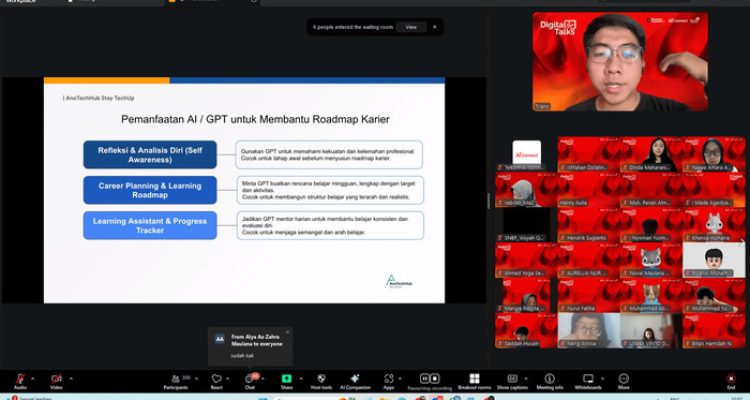Expand the Chat options arrow
This screenshot has width=750, height=400.
pyautogui.click(x=263, y=378)
